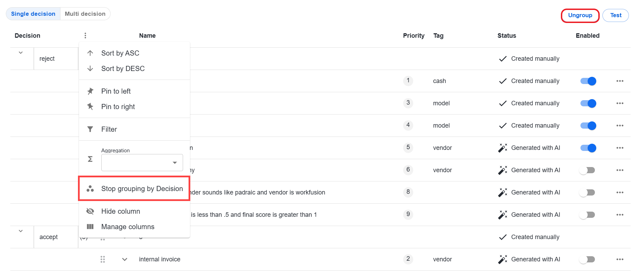Click the Priority column header
Viewport: 644px width, 272px height.
[x=414, y=36]
